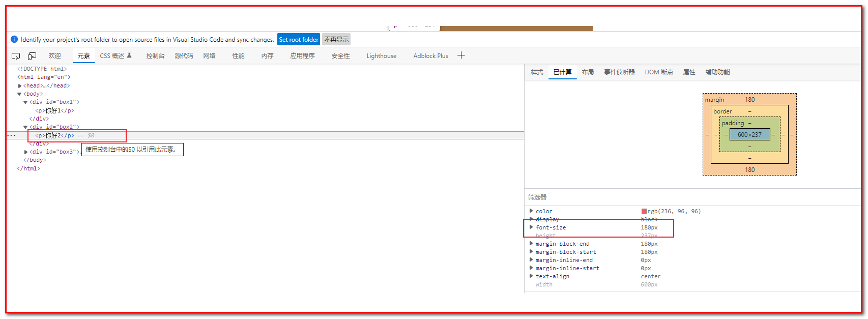Screen dimensions: 868x319
Task: Select the html lang="en" line
Action: coord(44,77)
